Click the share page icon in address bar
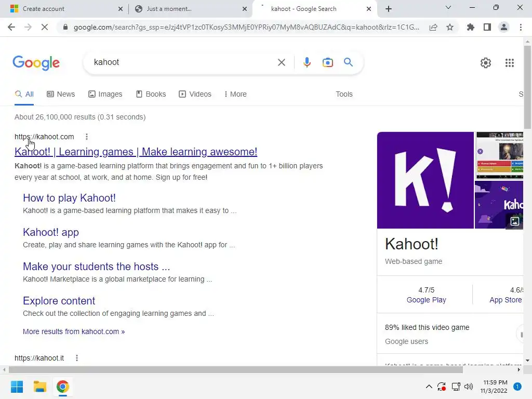 tap(433, 27)
